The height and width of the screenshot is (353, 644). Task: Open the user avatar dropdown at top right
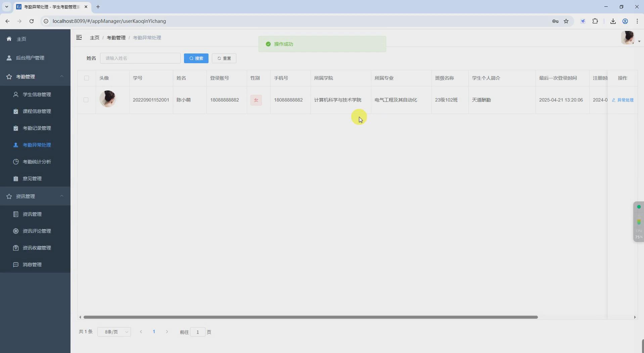click(631, 38)
